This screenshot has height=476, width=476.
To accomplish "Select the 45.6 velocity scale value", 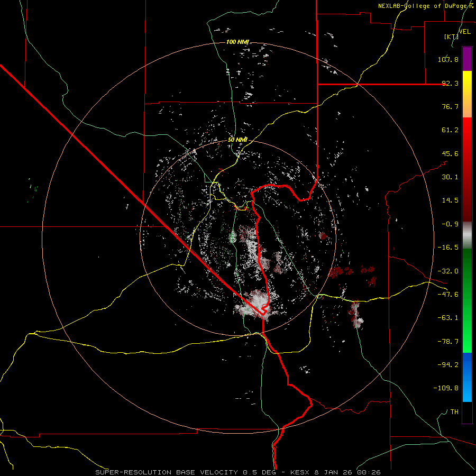I will click(450, 153).
